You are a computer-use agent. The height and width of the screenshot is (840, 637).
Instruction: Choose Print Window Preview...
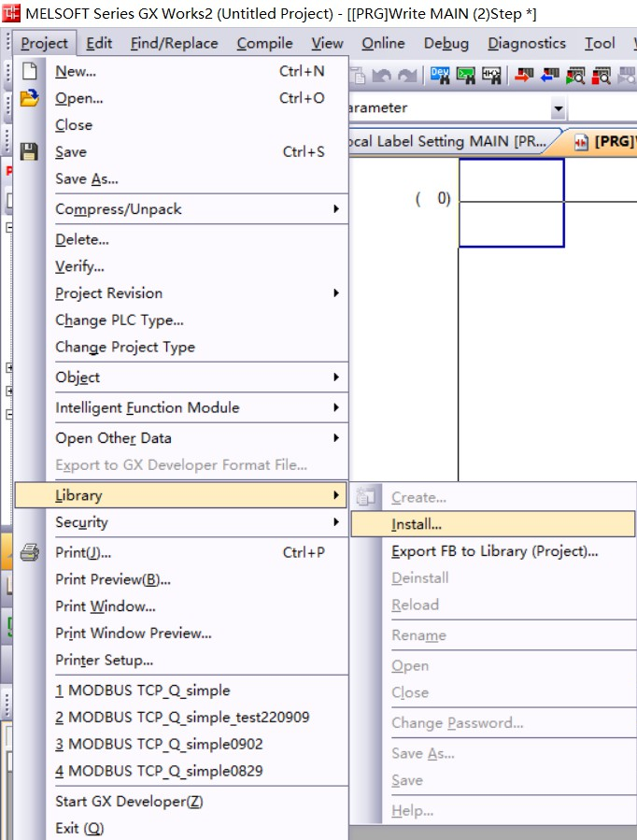pyautogui.click(x=181, y=633)
